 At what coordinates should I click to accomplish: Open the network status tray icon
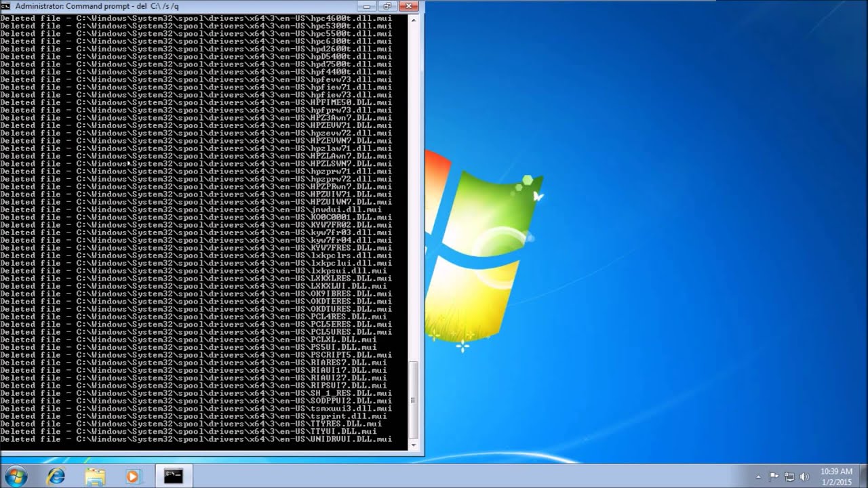(789, 476)
